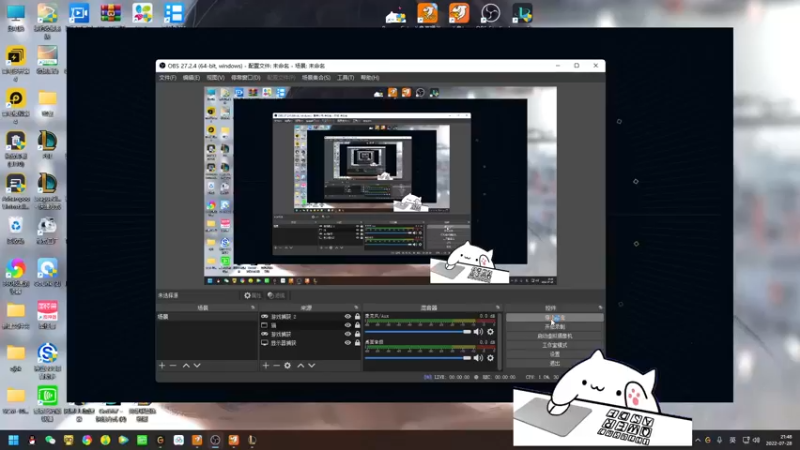Adjust the Mic/Aux volume slider
This screenshot has height=450, width=800.
[418, 332]
